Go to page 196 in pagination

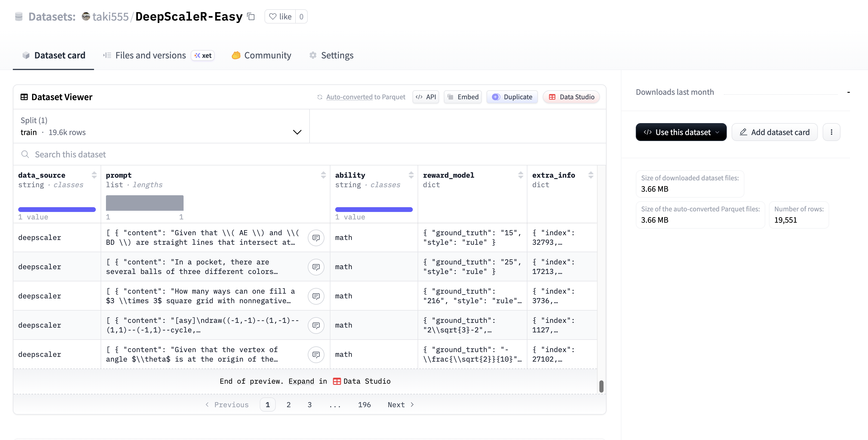tap(364, 405)
